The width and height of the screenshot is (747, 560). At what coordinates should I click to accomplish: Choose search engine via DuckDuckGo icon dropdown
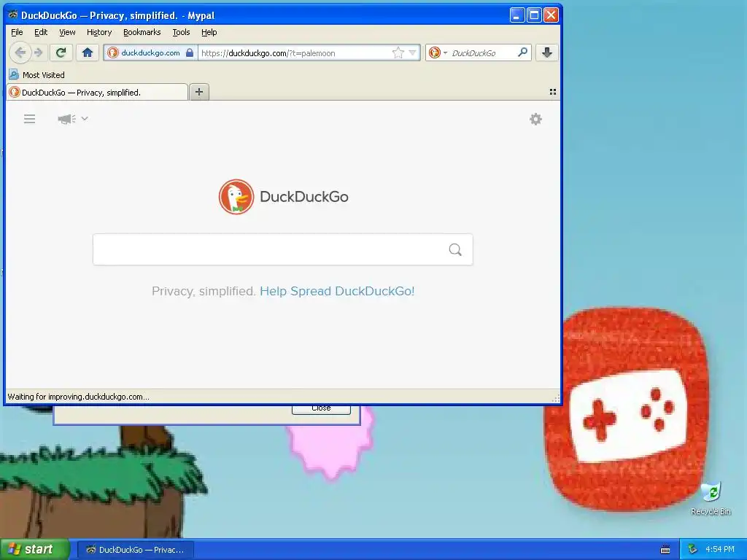tap(438, 52)
